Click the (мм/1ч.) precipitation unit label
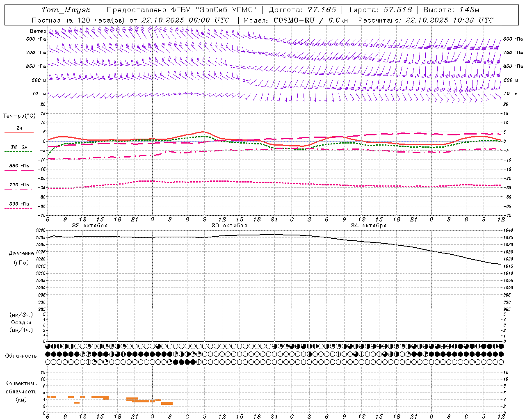Image resolution: width=525 pixels, height=420 pixels. (21, 330)
